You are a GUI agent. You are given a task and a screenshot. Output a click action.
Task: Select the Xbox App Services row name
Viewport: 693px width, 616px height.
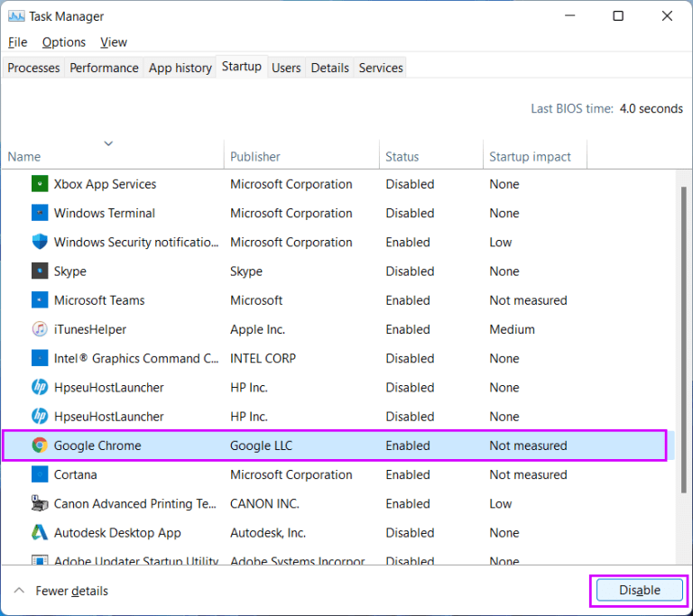click(x=105, y=184)
